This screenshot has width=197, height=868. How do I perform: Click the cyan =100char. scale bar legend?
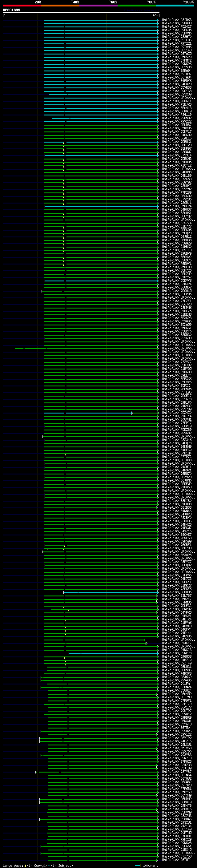click(x=138, y=866)
